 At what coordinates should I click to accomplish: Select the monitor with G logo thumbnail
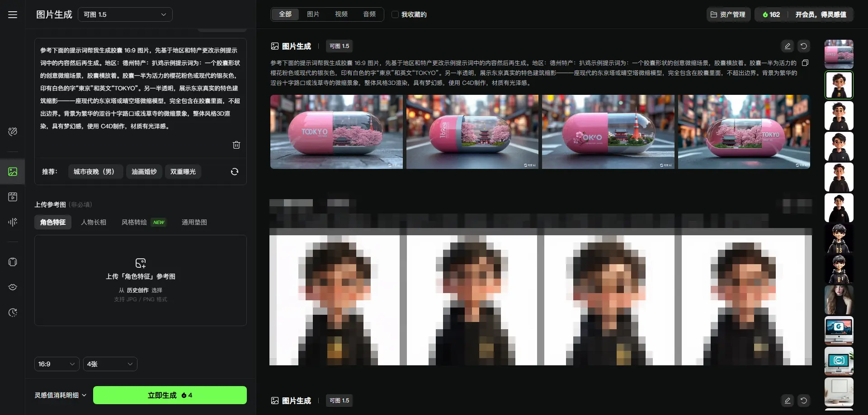[x=839, y=331]
